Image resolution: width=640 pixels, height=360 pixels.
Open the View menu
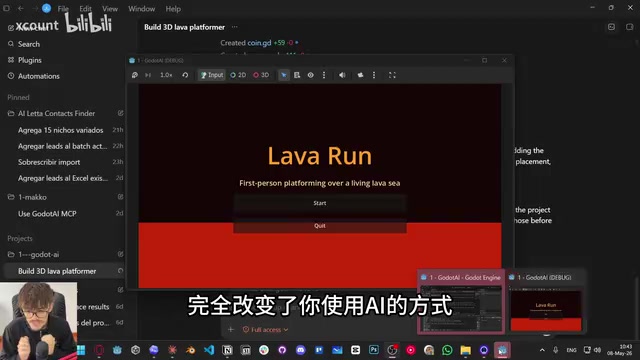tap(110, 9)
